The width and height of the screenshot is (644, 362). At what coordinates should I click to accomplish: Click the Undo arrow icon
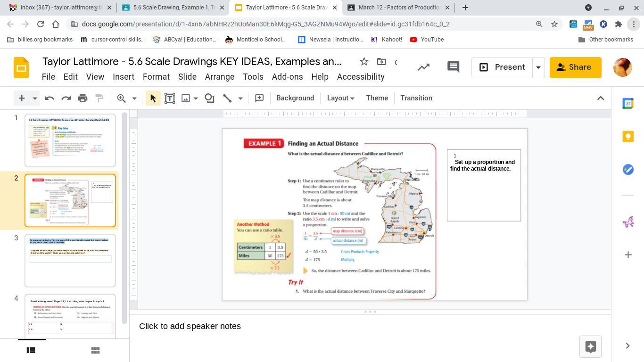point(49,98)
